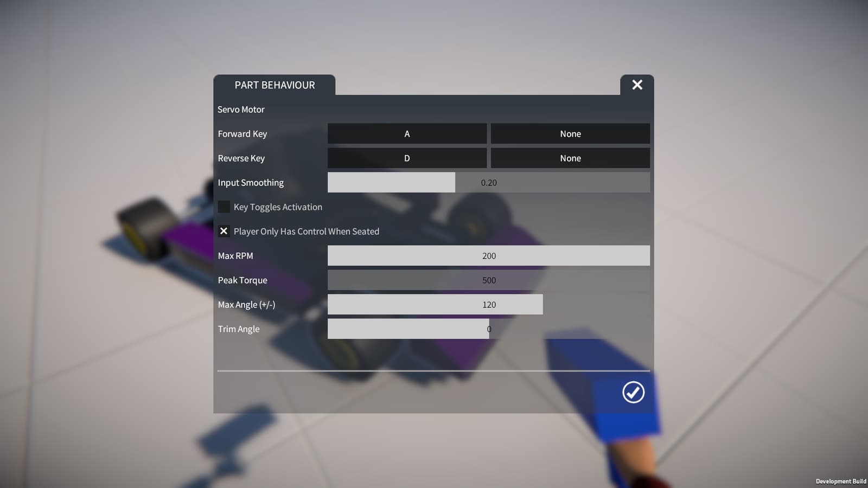
Task: Rebind the Forward Key primary button A
Action: (407, 133)
